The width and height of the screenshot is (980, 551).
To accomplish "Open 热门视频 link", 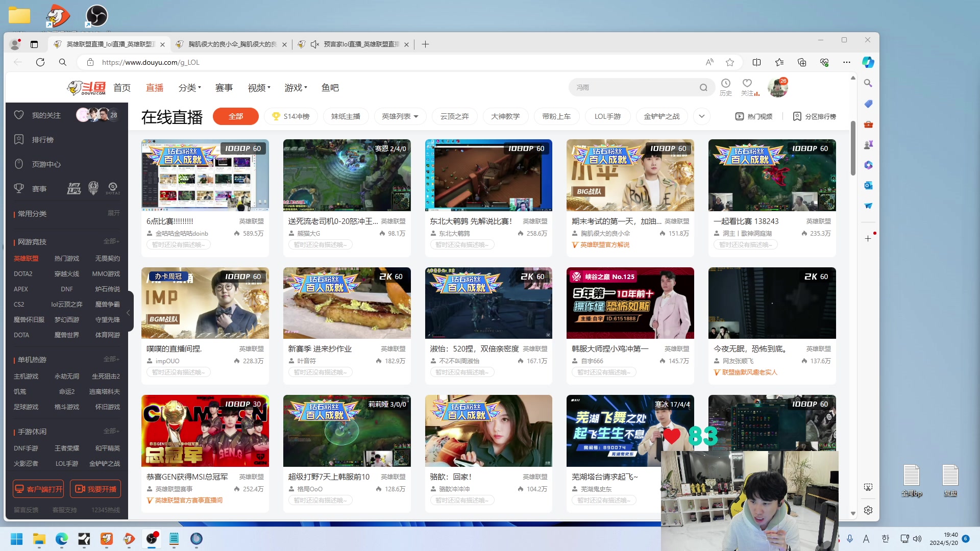I will coord(753,116).
